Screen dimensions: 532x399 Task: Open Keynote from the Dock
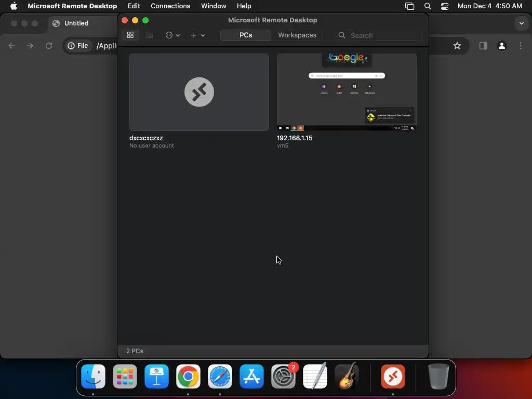coord(156,376)
